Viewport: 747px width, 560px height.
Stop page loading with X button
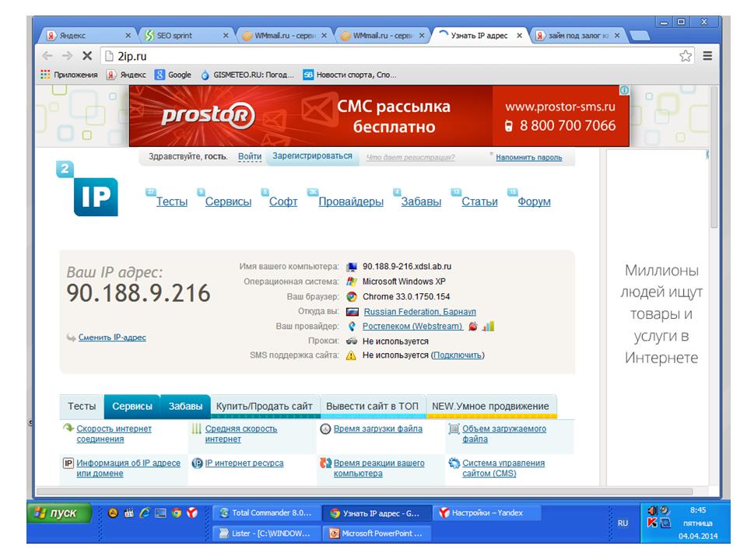(86, 56)
